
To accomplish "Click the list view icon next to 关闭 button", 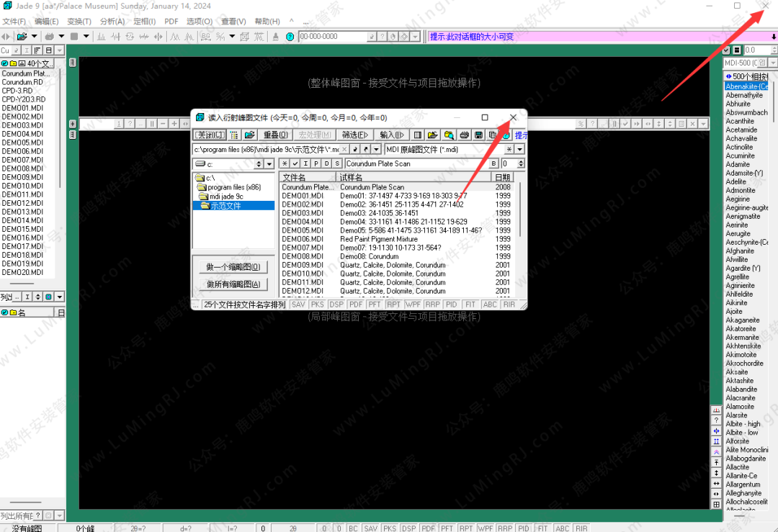I will (234, 135).
